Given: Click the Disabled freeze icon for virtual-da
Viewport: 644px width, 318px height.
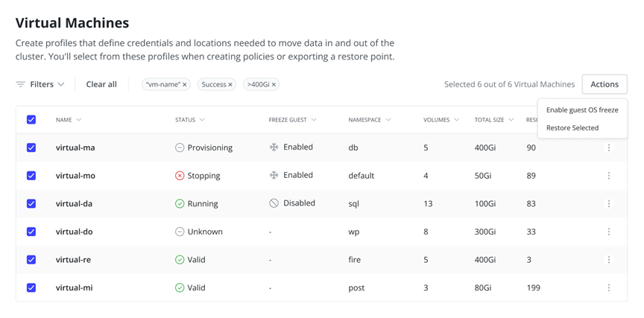Looking at the screenshot, I should pyautogui.click(x=274, y=203).
